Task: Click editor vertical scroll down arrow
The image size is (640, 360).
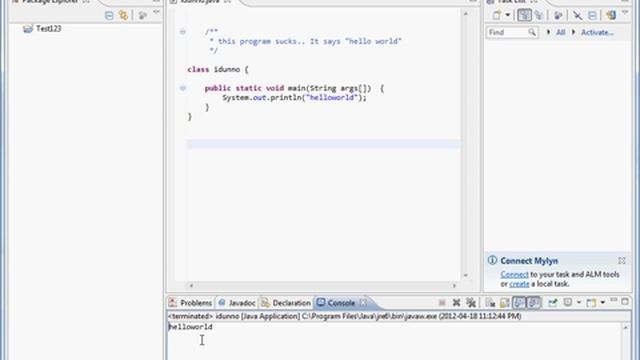Action: pos(466,276)
